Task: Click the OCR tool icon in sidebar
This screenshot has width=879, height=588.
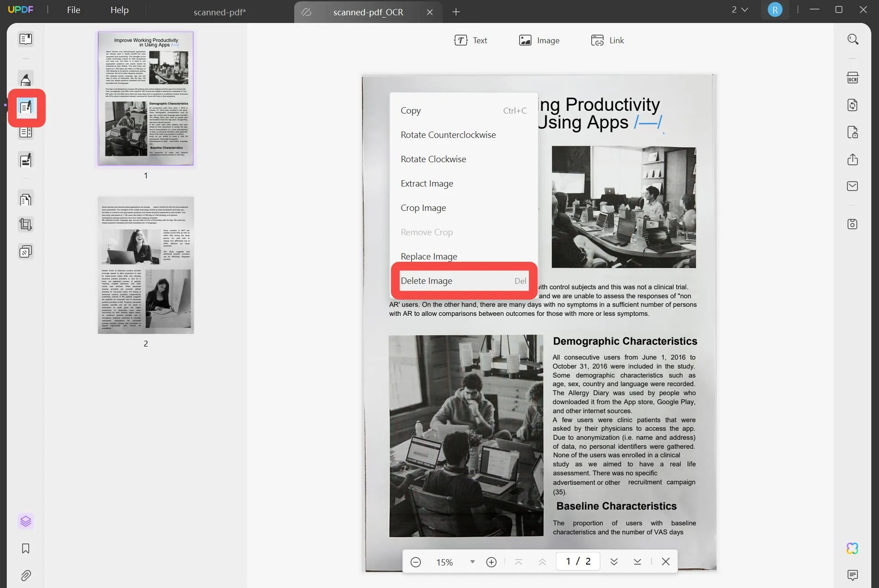Action: pos(852,77)
